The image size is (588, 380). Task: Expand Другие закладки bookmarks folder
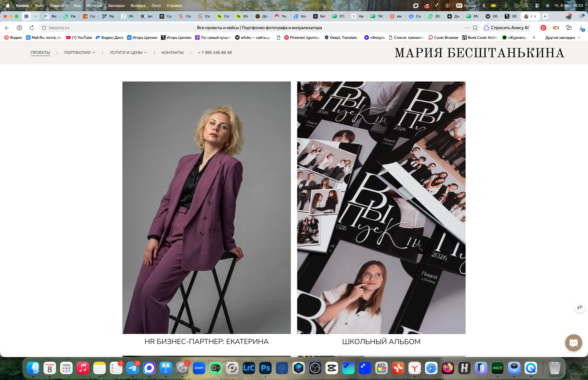562,37
